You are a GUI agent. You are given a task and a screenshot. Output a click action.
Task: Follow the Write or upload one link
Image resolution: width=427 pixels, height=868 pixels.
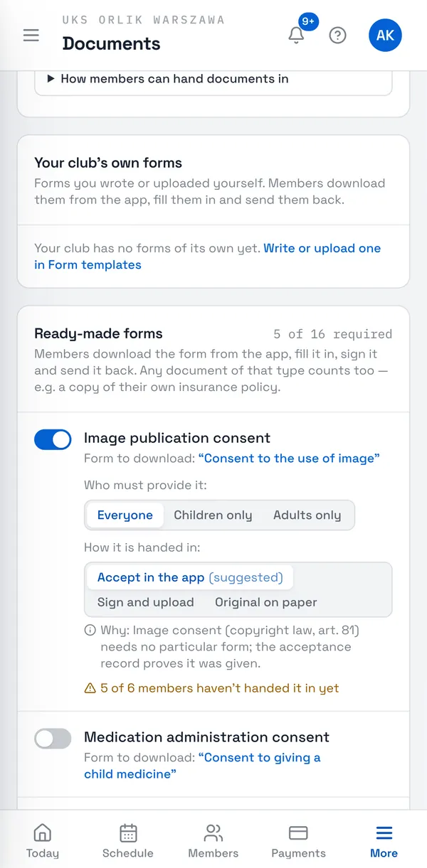pyautogui.click(x=207, y=256)
